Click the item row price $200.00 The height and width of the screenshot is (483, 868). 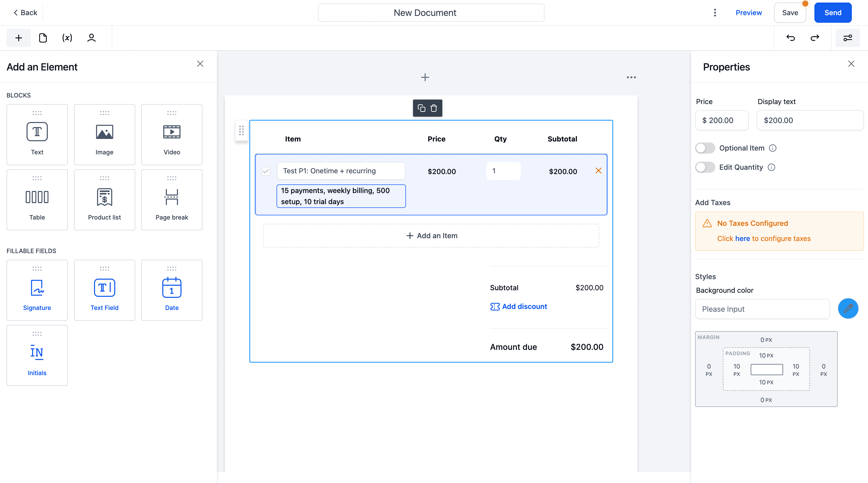click(x=441, y=172)
